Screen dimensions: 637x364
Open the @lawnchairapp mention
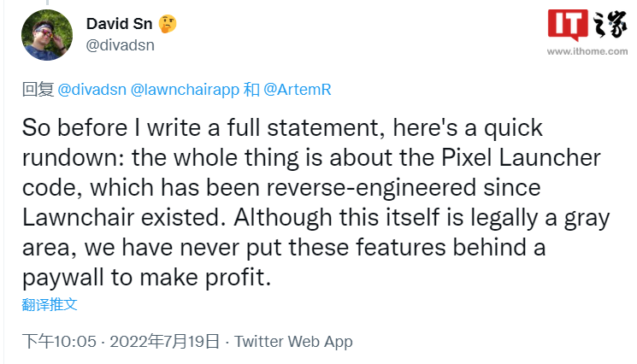(x=185, y=90)
